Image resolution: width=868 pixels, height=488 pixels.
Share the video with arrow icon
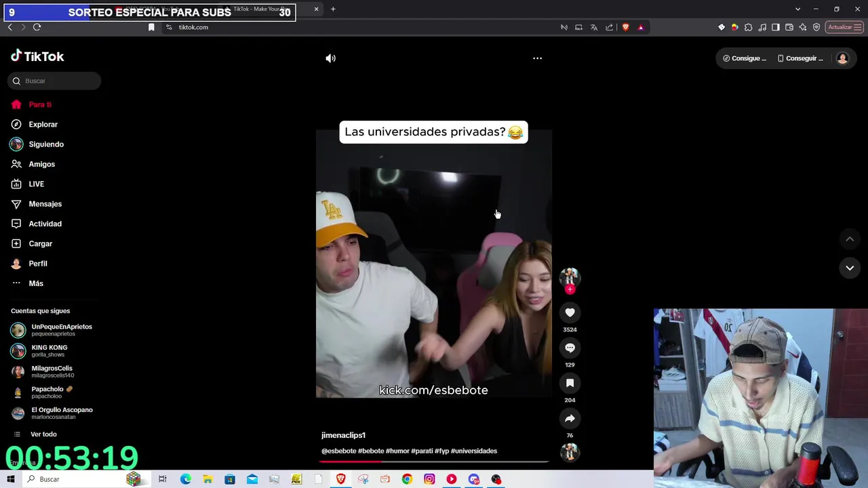click(570, 418)
